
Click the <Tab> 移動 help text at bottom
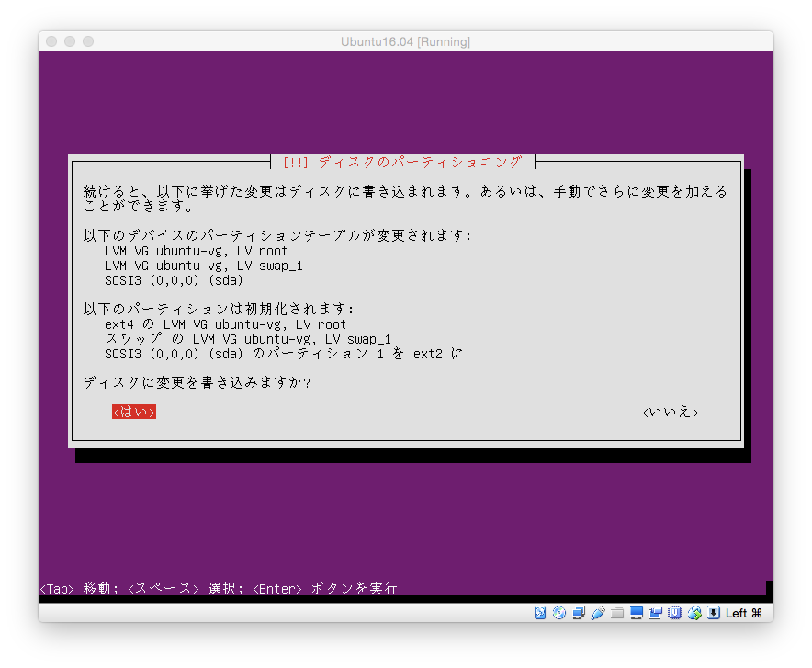(x=75, y=589)
